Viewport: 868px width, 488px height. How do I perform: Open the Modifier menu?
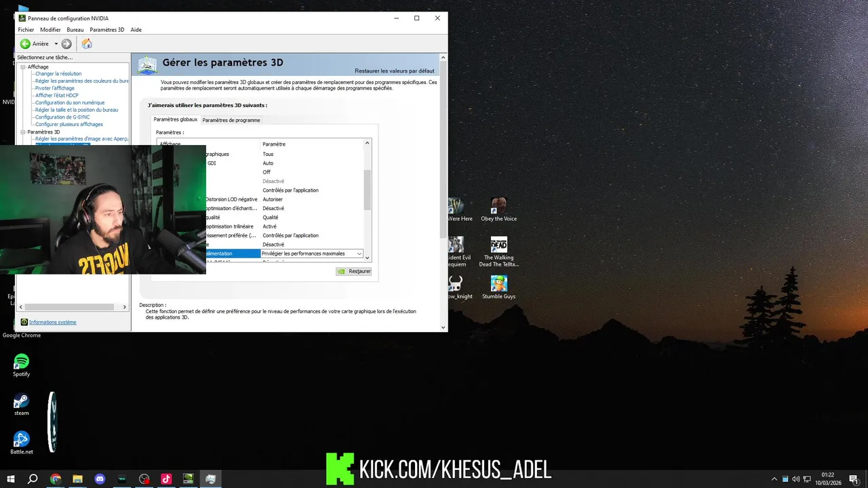[50, 30]
